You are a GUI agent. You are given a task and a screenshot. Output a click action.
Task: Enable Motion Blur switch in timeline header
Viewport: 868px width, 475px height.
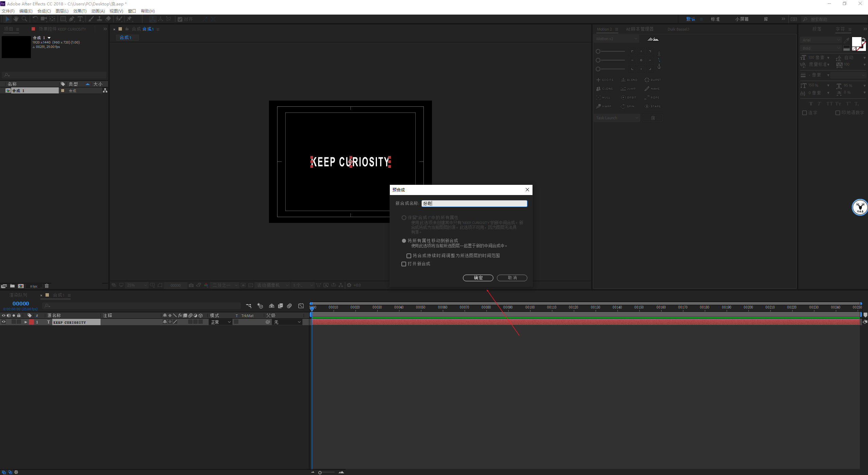(289, 306)
